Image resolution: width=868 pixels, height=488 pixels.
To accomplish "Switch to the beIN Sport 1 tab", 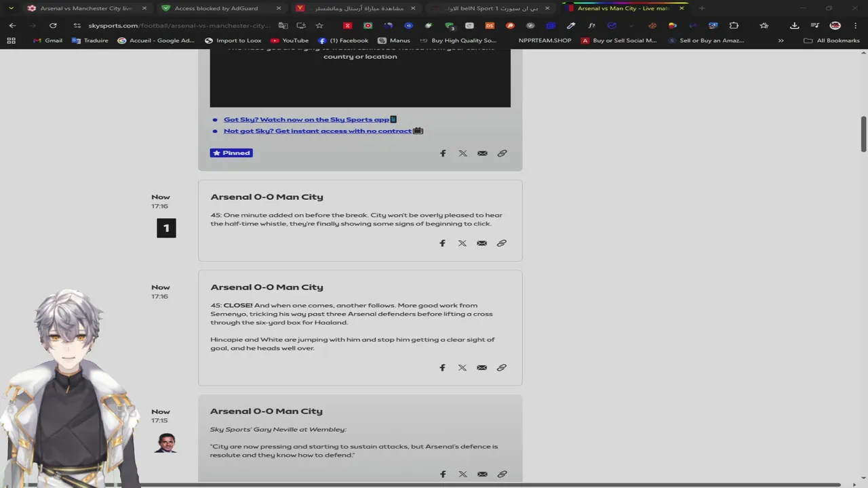I will click(490, 8).
